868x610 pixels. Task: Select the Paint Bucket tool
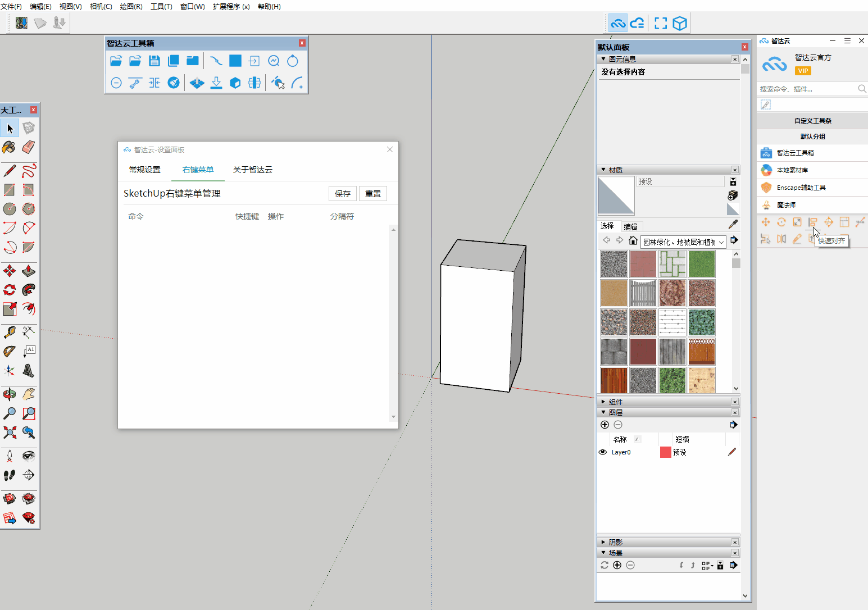tap(9, 147)
